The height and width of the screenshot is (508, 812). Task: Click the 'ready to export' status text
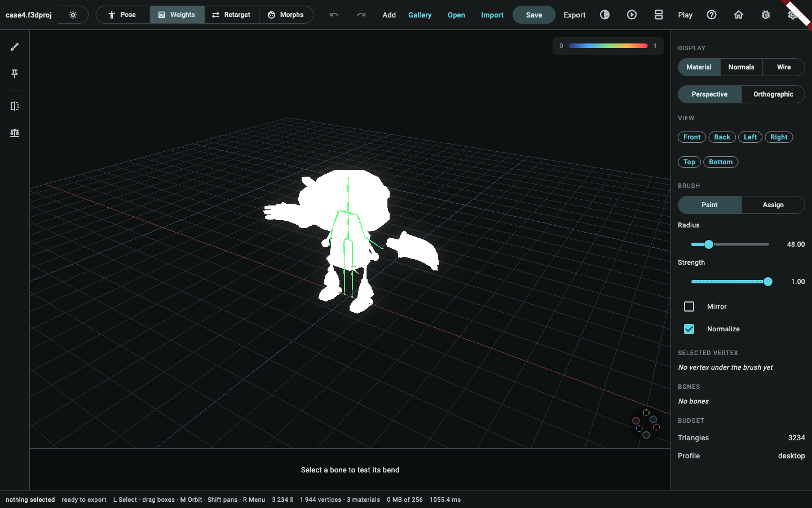[84, 500]
